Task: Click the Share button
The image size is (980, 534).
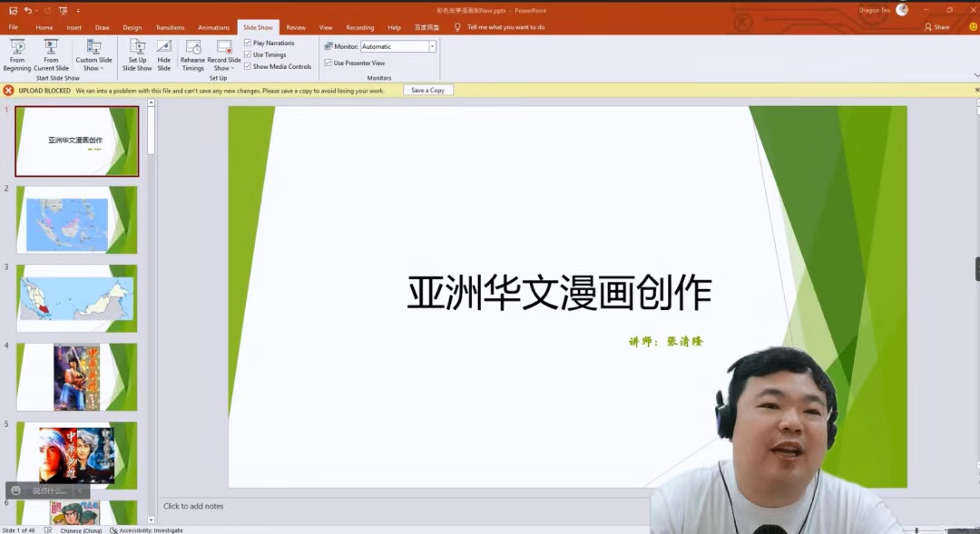Action: (x=936, y=27)
